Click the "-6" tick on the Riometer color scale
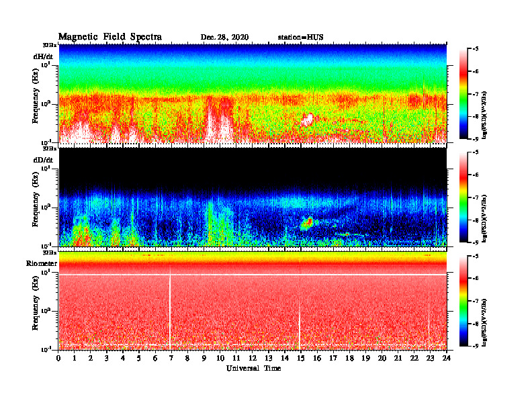Image resolution: width=532 pixels, height=411 pixels. coord(475,278)
